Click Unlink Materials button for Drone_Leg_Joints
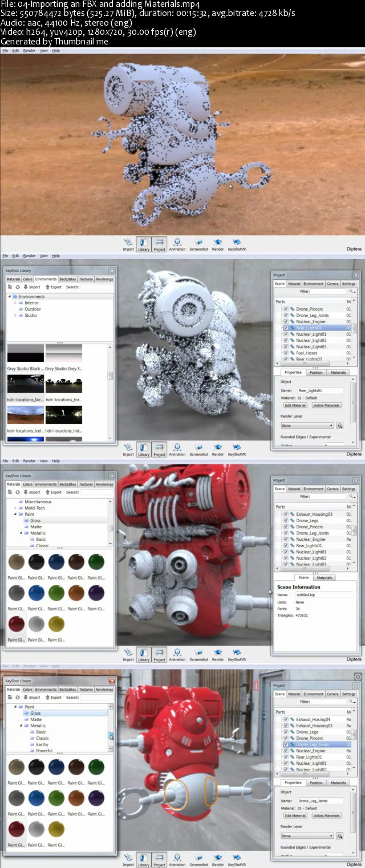Image resolution: width=365 pixels, height=868 pixels. (326, 816)
